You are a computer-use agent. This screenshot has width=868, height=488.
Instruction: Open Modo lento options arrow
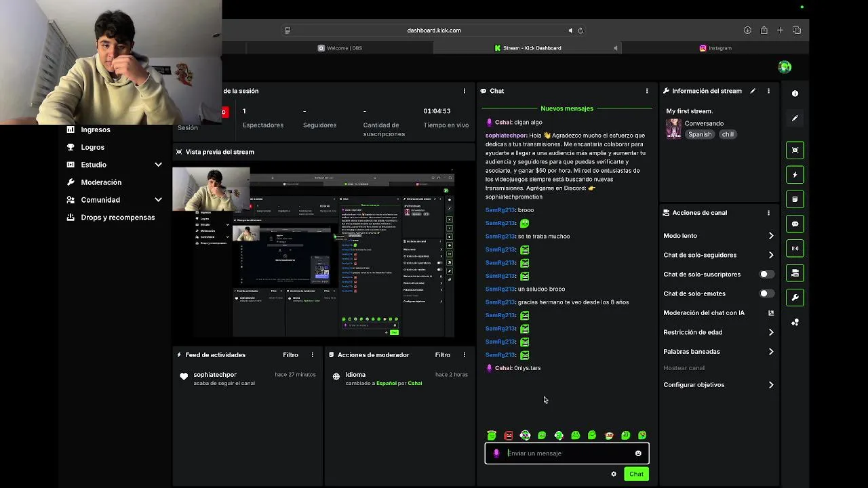coord(771,236)
